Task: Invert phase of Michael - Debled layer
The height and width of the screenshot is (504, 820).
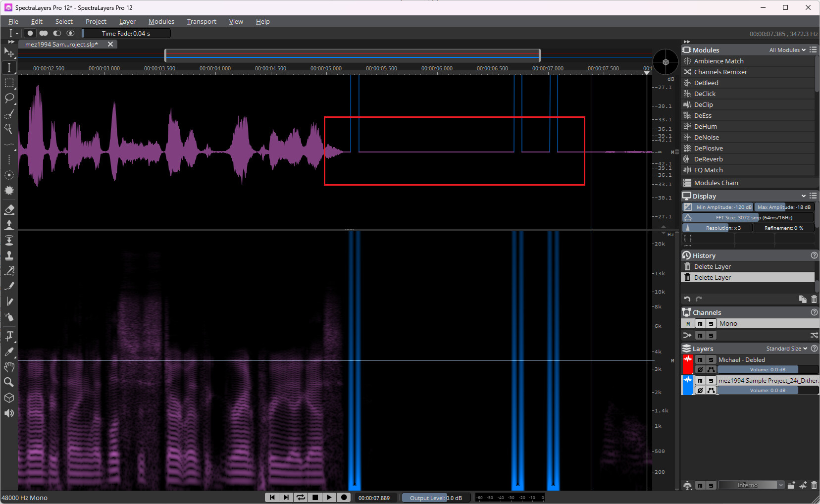Action: [x=700, y=370]
